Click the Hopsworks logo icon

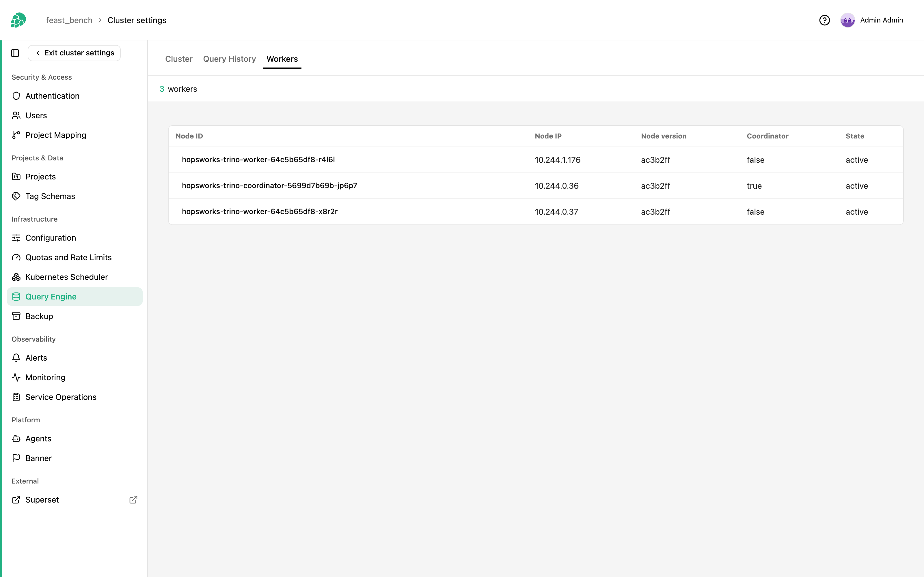18,20
